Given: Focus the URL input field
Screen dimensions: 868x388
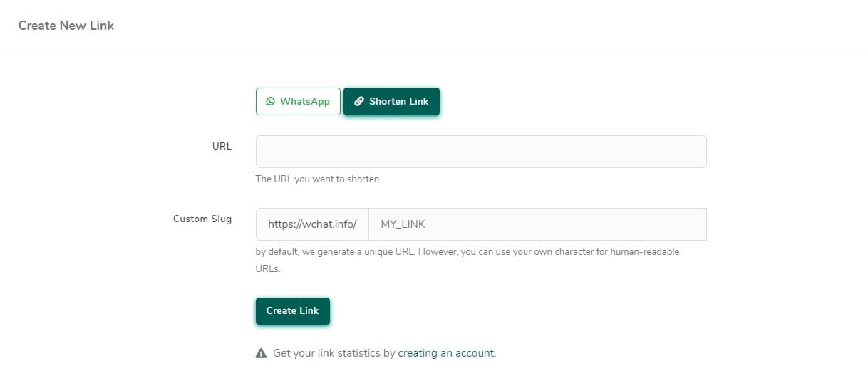Looking at the screenshot, I should (x=481, y=152).
